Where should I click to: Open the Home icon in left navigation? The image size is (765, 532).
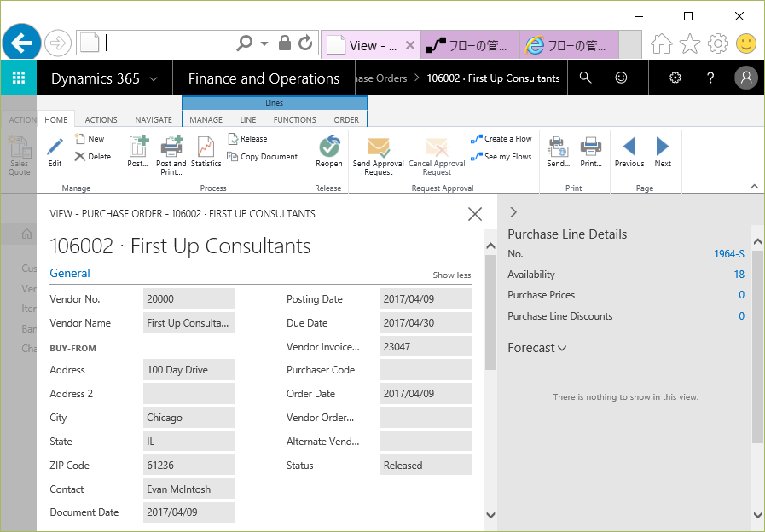click(26, 234)
